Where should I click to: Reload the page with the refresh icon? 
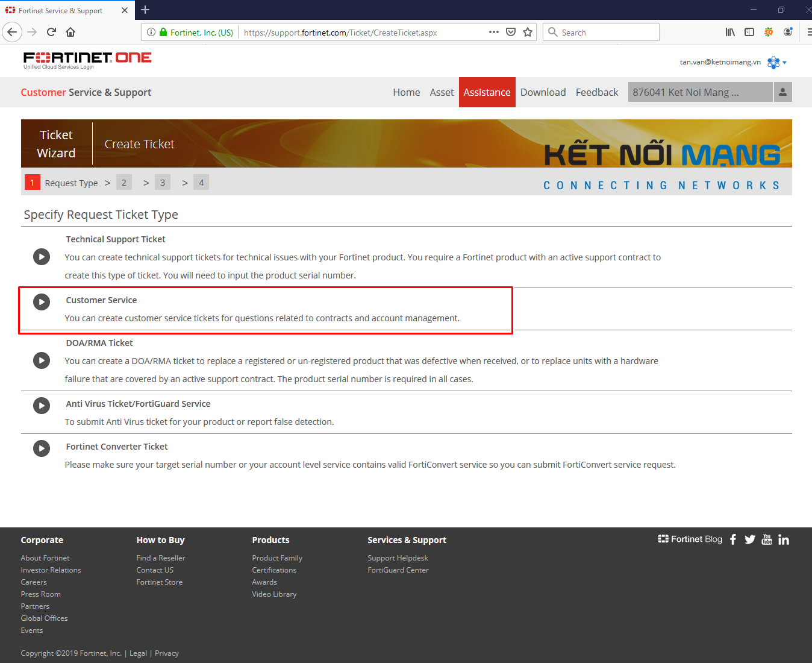click(x=51, y=32)
